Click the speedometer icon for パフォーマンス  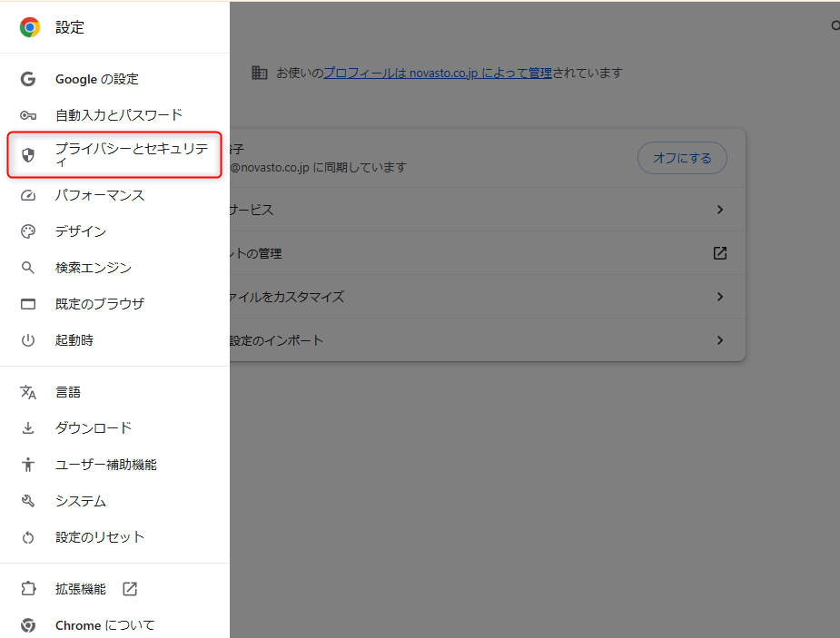tap(28, 195)
